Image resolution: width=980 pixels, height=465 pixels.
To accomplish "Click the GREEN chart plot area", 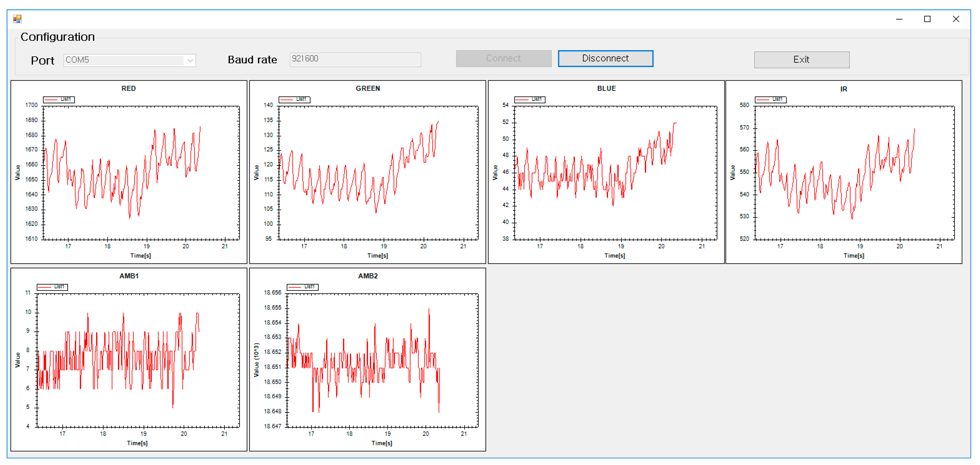I will [x=378, y=173].
